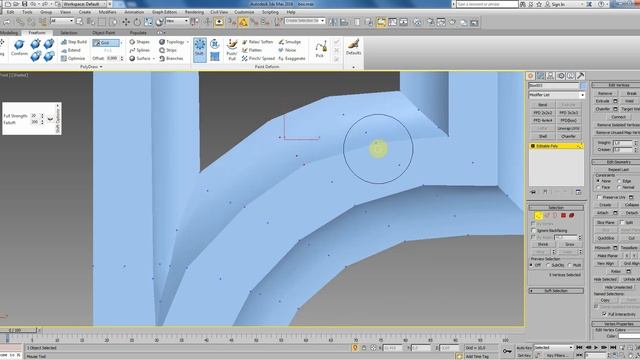
Task: Open the Defaults paint settings
Action: click(353, 47)
